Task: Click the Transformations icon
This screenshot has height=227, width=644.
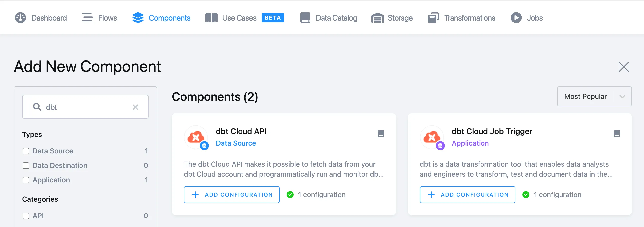Action: tap(433, 18)
